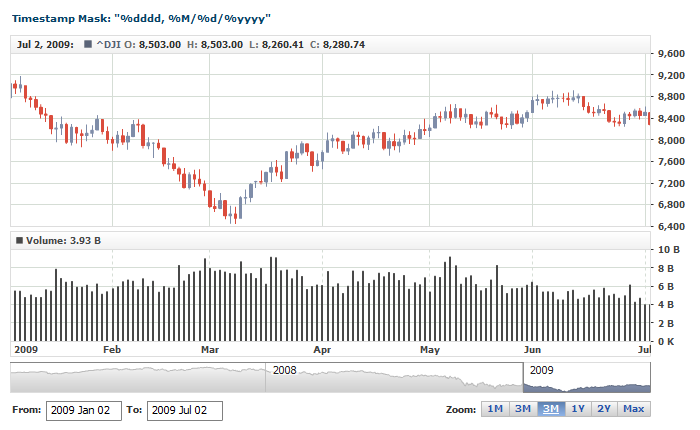Click the Mar label on the time axis
The width and height of the screenshot is (700, 430).
pyautogui.click(x=210, y=350)
